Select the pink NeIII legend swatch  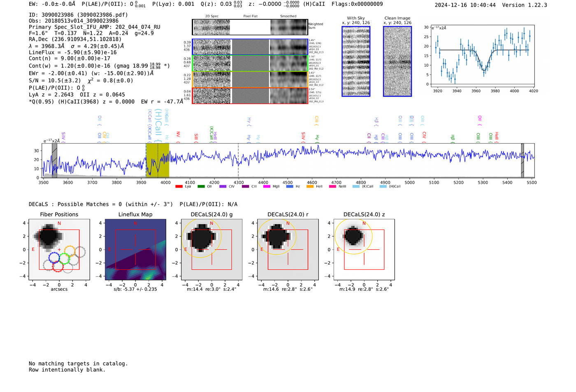click(332, 186)
